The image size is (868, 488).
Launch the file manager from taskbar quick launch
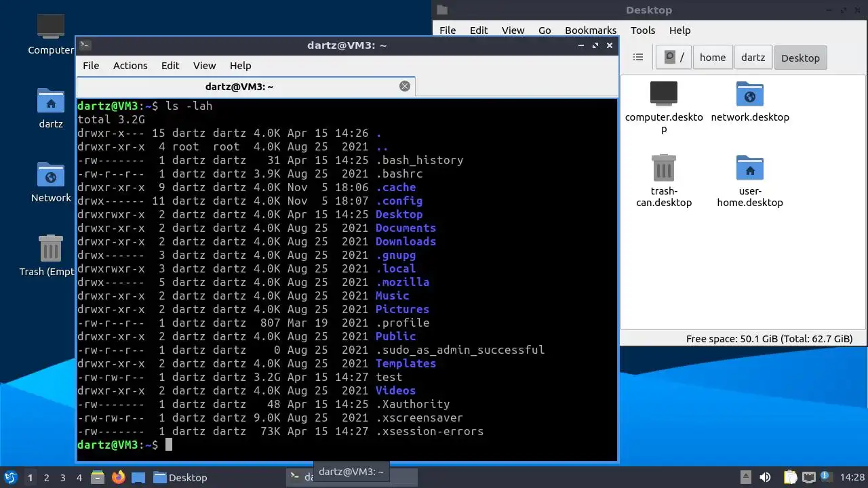click(x=98, y=477)
